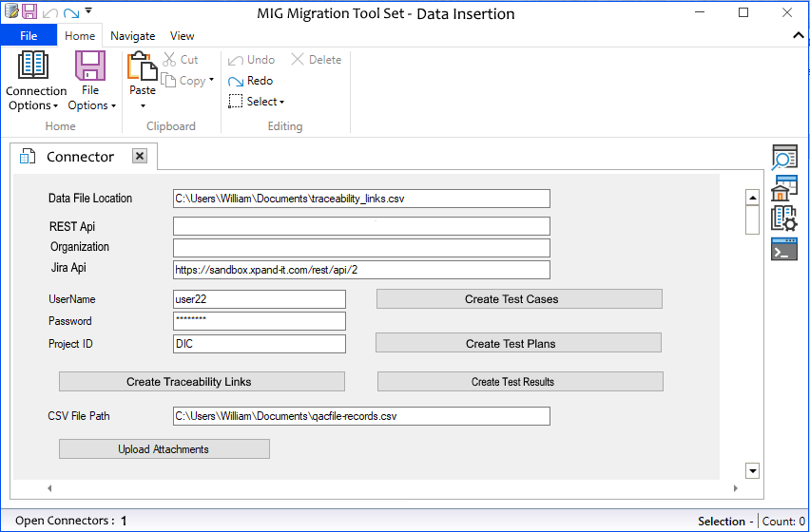Click the UserName field containing user22
810x532 pixels.
coord(260,299)
